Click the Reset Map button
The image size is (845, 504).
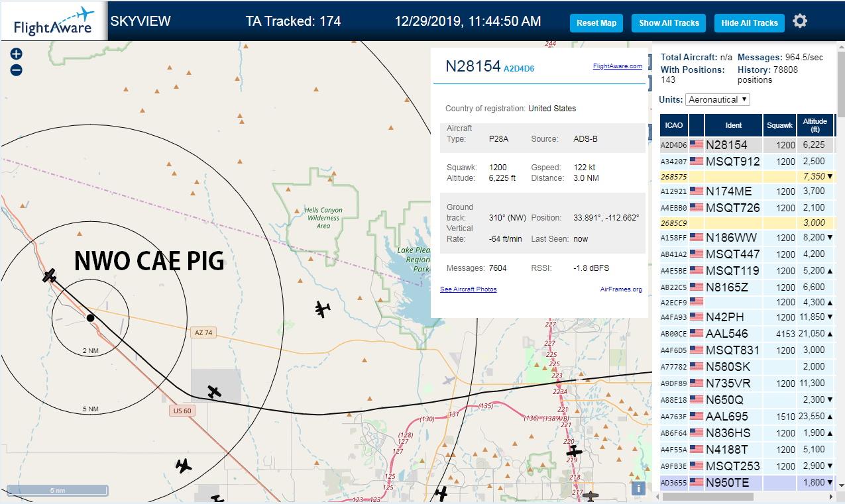[596, 23]
